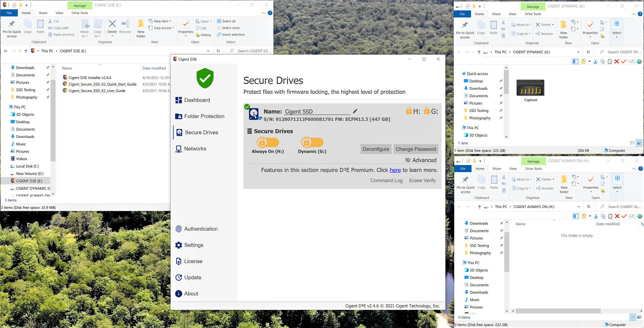Click the 'here' link for D3E Premium
Viewport: 644px width, 328px height.
[x=395, y=170]
